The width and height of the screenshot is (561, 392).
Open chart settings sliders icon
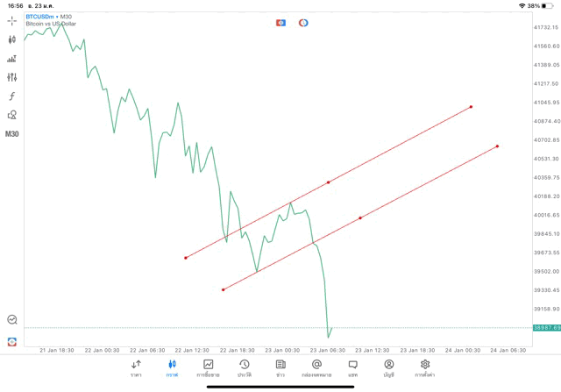[x=12, y=77]
